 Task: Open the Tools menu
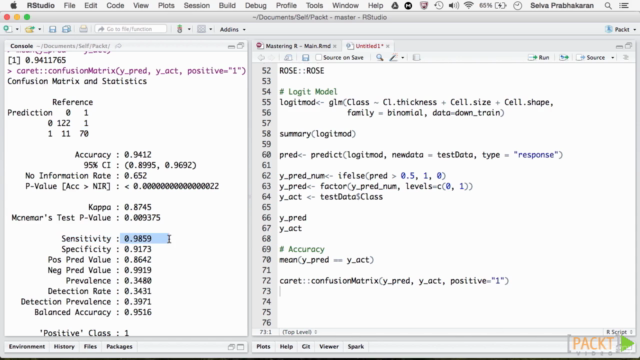tap(314, 6)
